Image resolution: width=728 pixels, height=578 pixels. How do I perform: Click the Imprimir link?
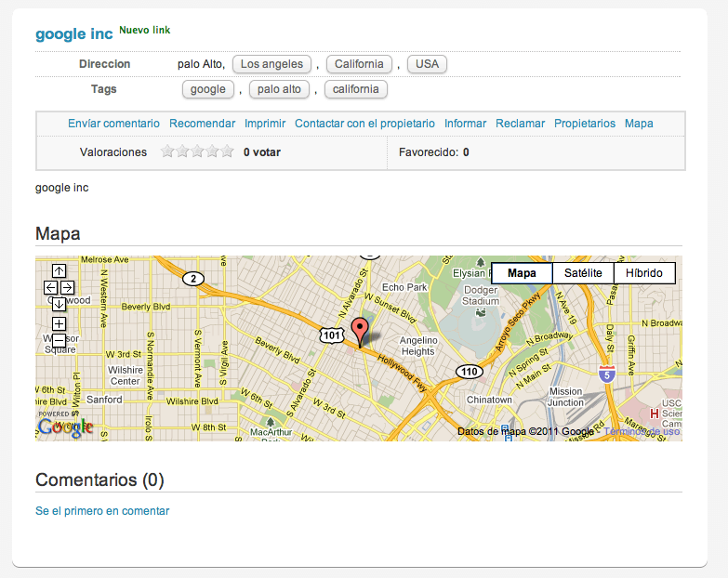[x=265, y=124]
